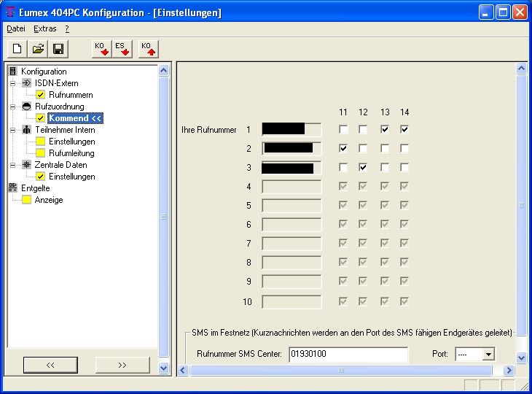
Task: Click the first KO red down-arrow icon
Action: click(x=102, y=49)
